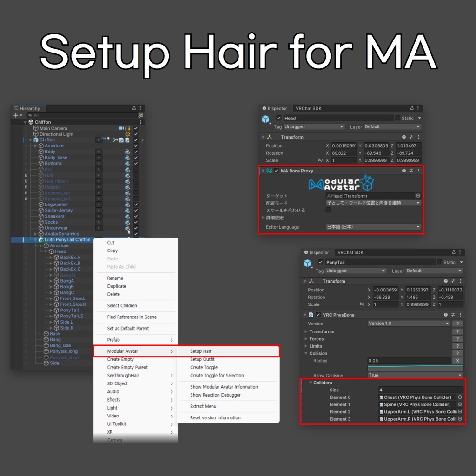Switch to VRChat SDK tab in Head Inspector

[309, 108]
